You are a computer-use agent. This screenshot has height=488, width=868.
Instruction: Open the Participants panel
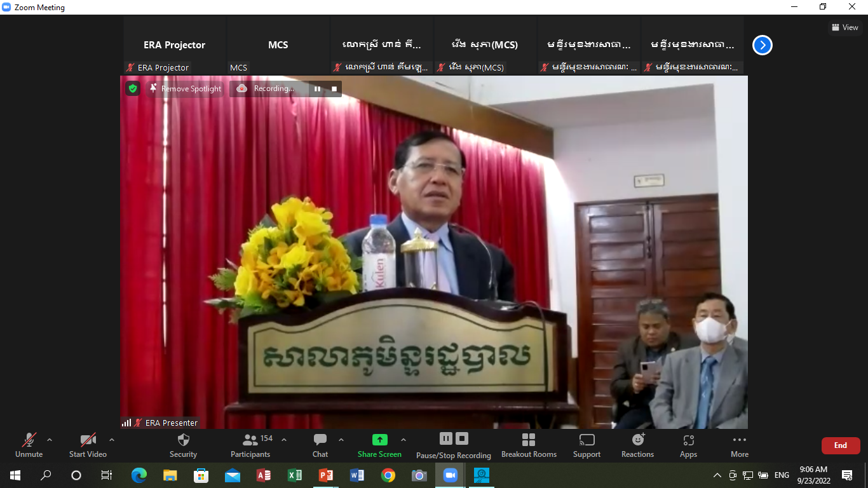click(250, 440)
